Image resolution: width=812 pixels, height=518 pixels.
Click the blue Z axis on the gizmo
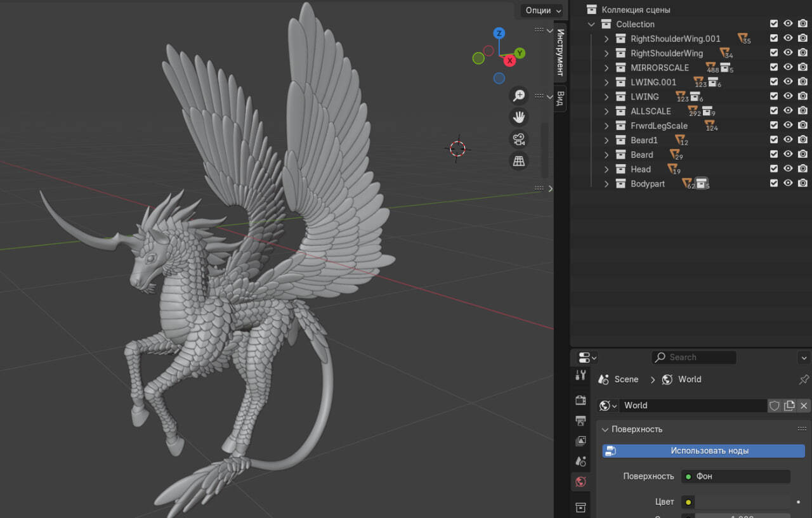pyautogui.click(x=499, y=34)
